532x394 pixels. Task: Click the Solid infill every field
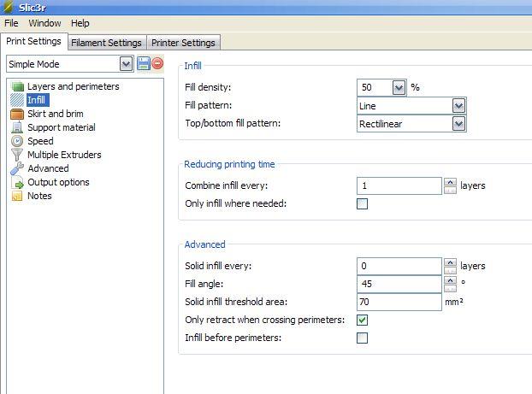(399, 266)
